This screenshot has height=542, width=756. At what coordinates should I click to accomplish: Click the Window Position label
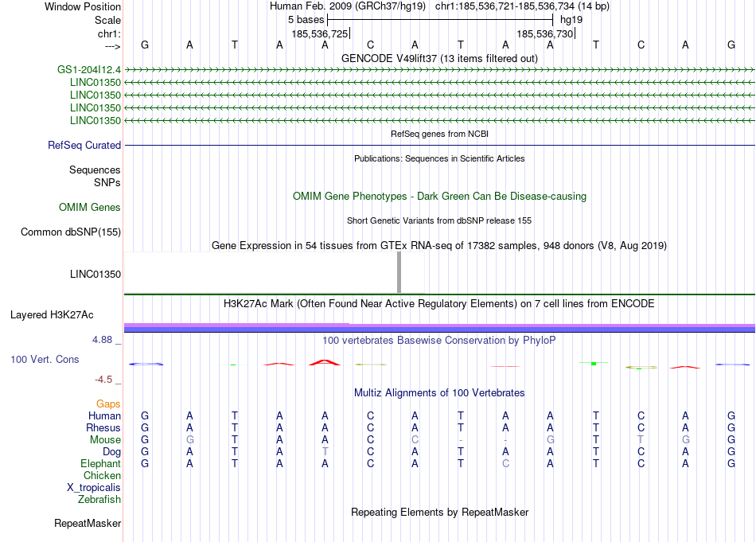click(83, 6)
